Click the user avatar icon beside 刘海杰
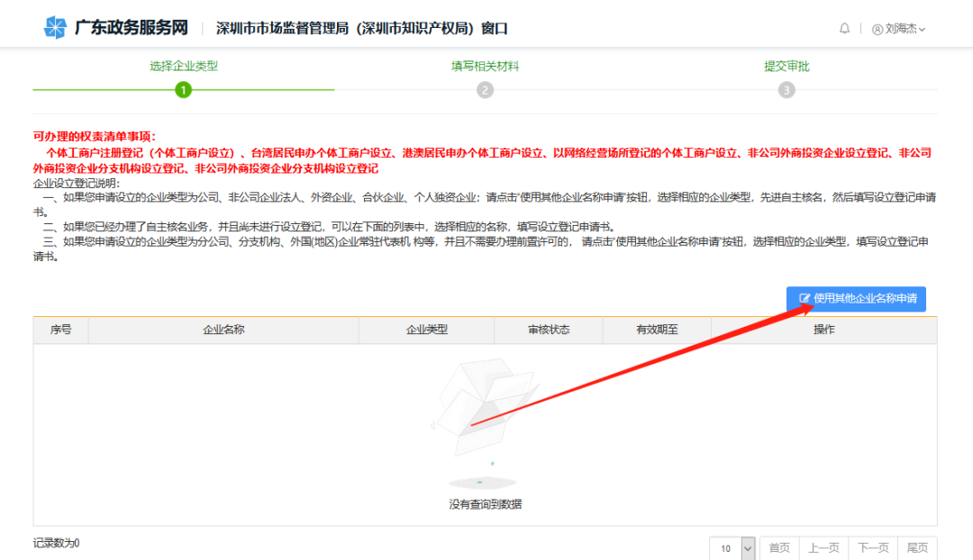The height and width of the screenshot is (560, 973). [877, 28]
